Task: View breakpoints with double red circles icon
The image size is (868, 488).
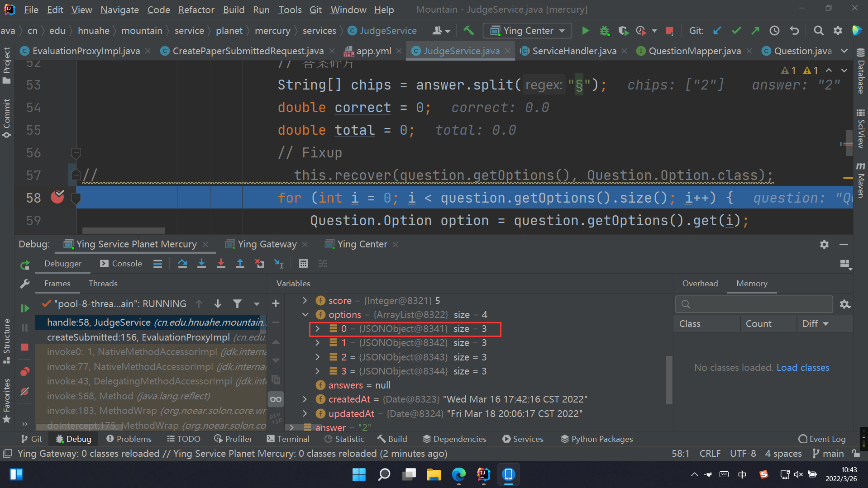Action: 25,372
